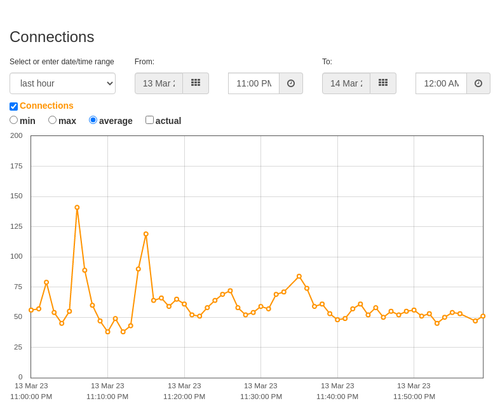The width and height of the screenshot is (500, 403).
Task: Select the max radio button
Action: coord(52,120)
